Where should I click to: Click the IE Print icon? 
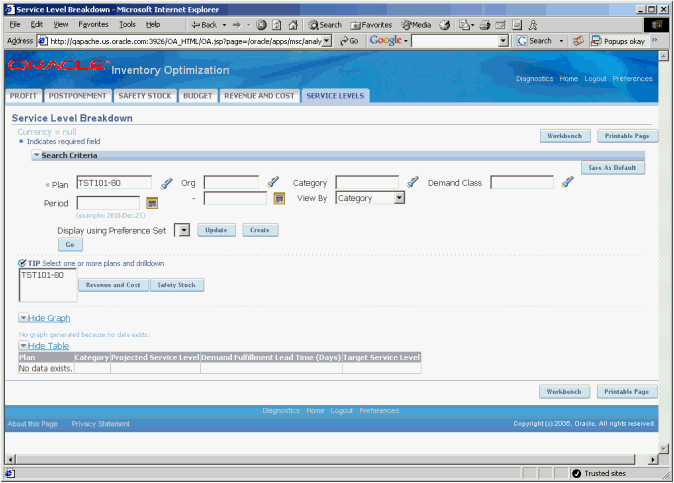pos(485,25)
